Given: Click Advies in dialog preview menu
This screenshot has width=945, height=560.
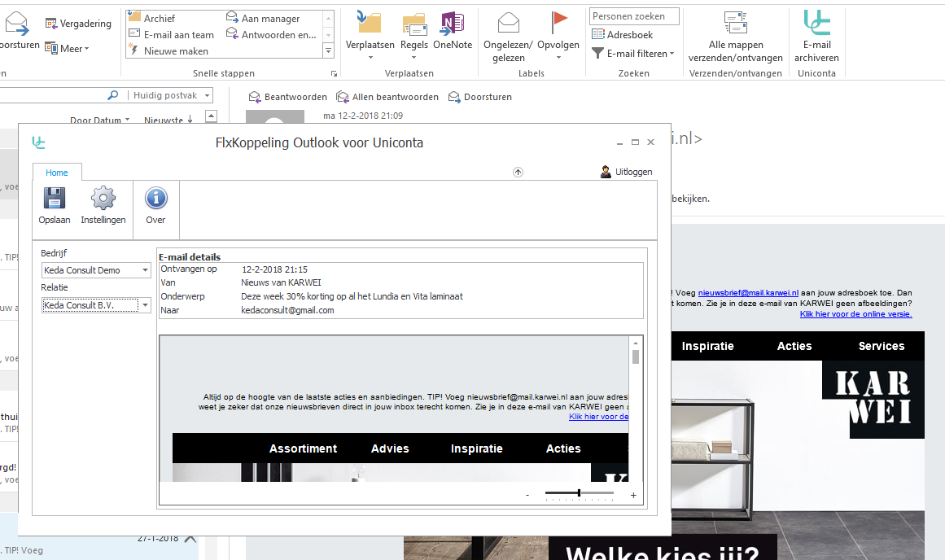Looking at the screenshot, I should 390,448.
